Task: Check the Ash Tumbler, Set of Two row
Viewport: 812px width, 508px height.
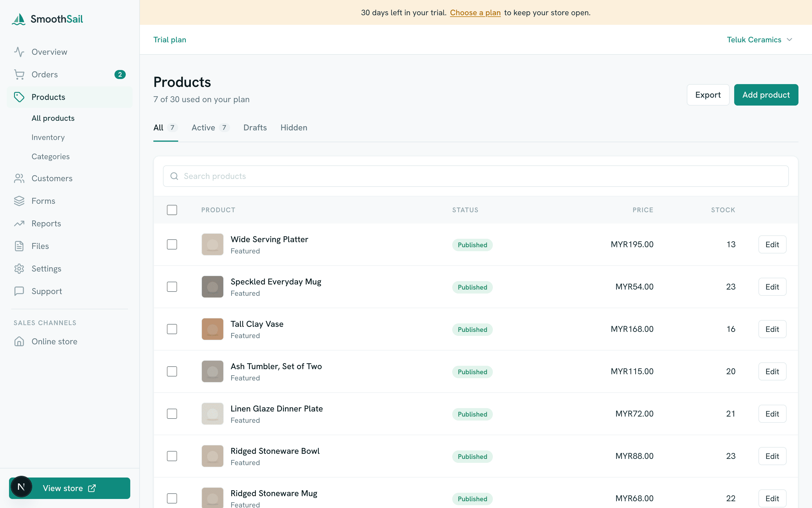Action: point(172,371)
